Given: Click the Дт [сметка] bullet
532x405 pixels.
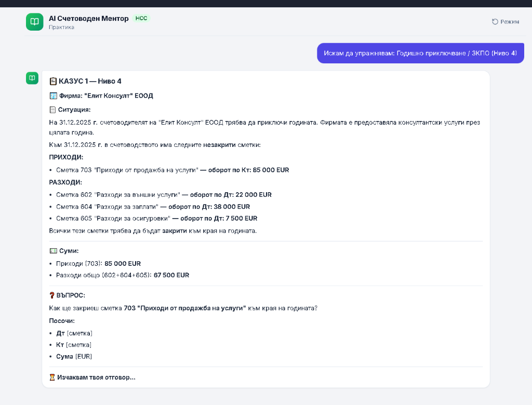Looking at the screenshot, I should [x=74, y=333].
